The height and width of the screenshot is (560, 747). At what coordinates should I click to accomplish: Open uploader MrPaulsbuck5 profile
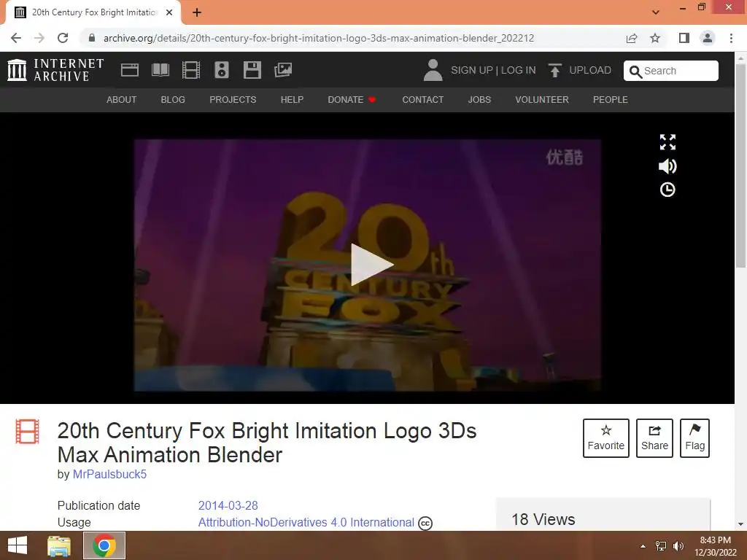click(x=109, y=474)
